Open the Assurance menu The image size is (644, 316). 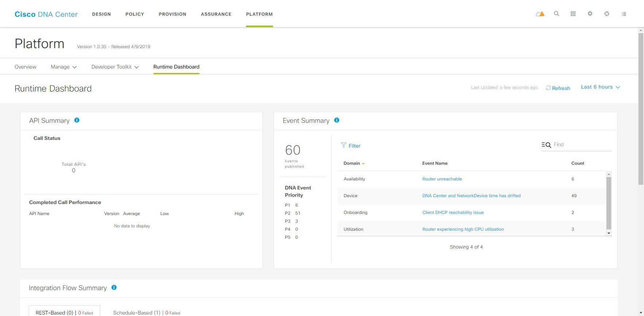[x=216, y=14]
